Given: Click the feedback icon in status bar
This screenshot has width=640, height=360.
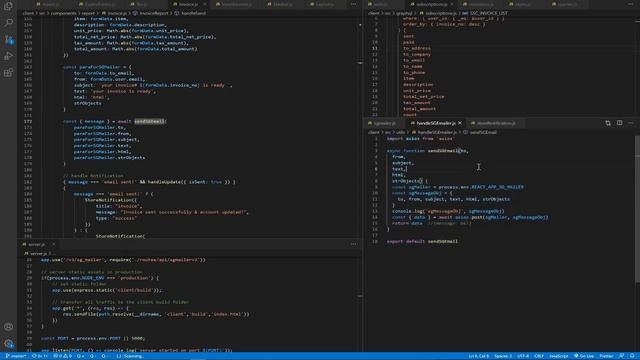Looking at the screenshot, I should [x=621, y=356].
